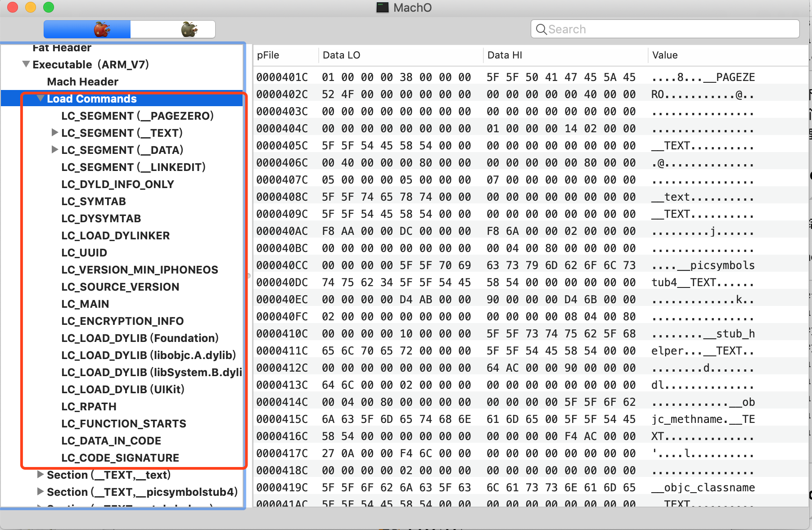
Task: Focus the Search field
Action: [x=665, y=29]
